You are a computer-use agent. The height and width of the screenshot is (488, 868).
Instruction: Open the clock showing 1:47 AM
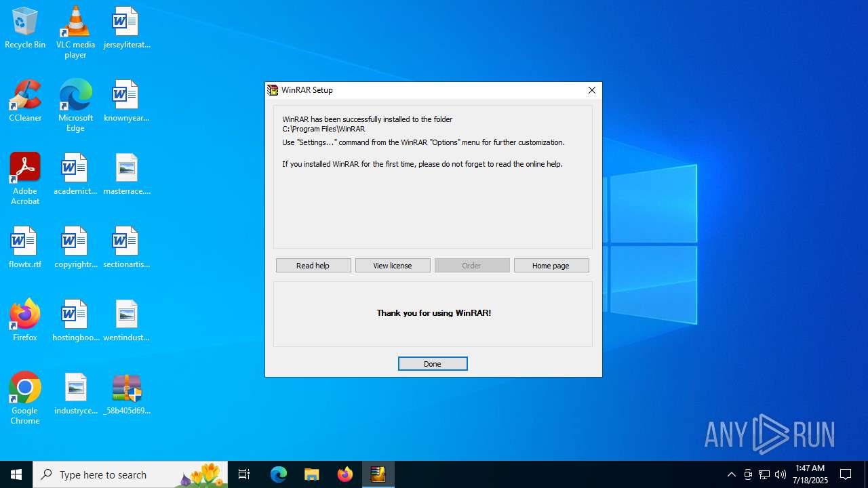811,474
